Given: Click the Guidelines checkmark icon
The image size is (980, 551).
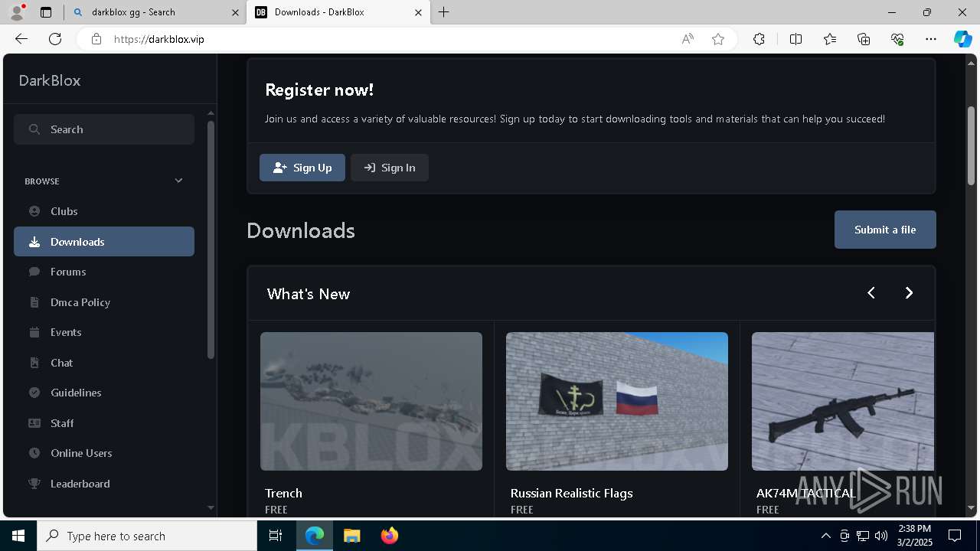Looking at the screenshot, I should 34,393.
